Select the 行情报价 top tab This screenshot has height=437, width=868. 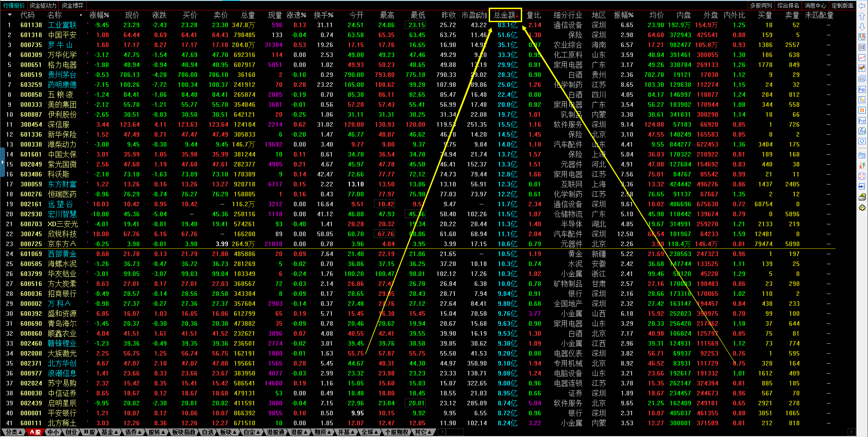pos(14,5)
